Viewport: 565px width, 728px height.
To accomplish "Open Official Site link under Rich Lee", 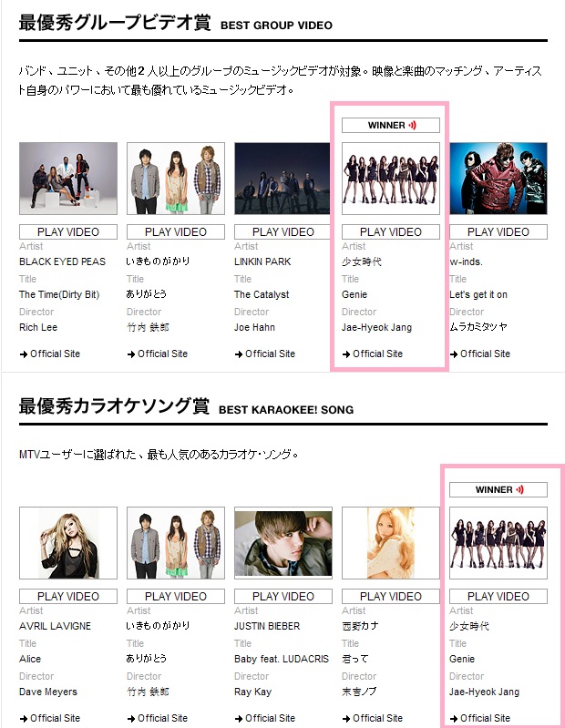I will pos(50,354).
